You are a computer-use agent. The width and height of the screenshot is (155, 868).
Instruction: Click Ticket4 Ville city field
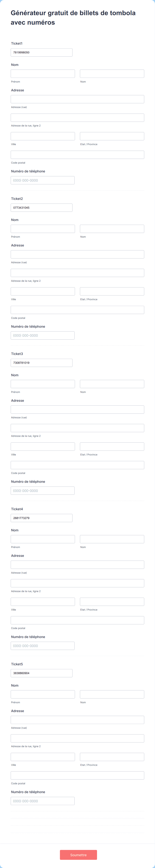coord(43,601)
